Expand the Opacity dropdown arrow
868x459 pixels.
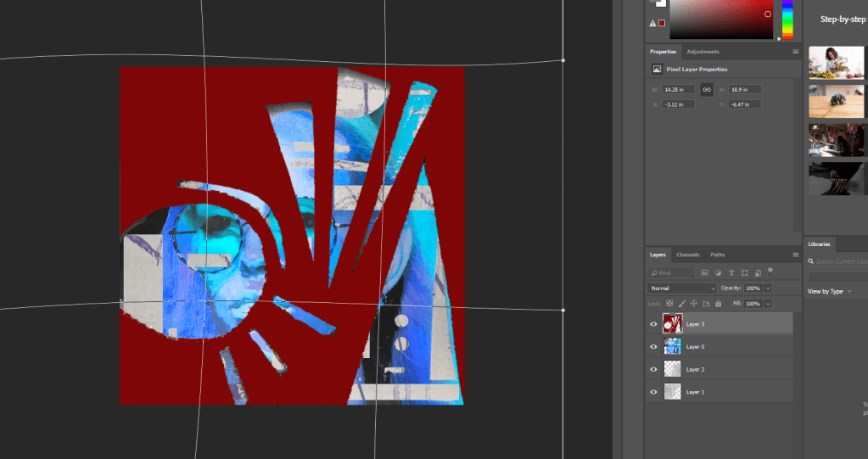point(768,288)
